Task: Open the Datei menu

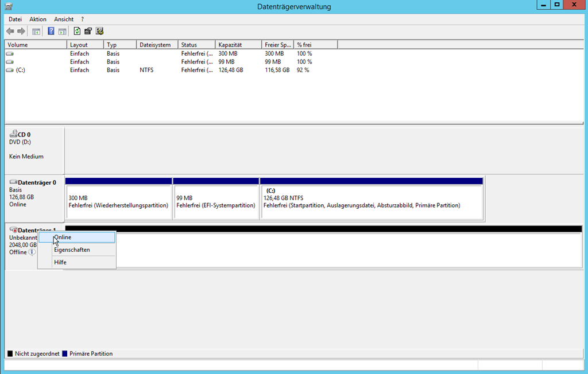Action: [15, 19]
